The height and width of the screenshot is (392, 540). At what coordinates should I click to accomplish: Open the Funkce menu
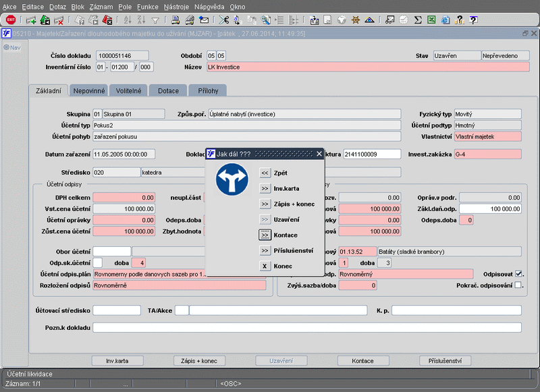tap(146, 5)
